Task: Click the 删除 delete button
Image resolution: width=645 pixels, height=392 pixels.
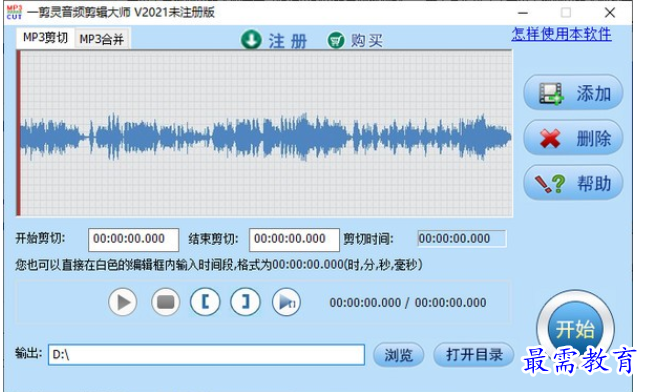Action: pyautogui.click(x=573, y=138)
